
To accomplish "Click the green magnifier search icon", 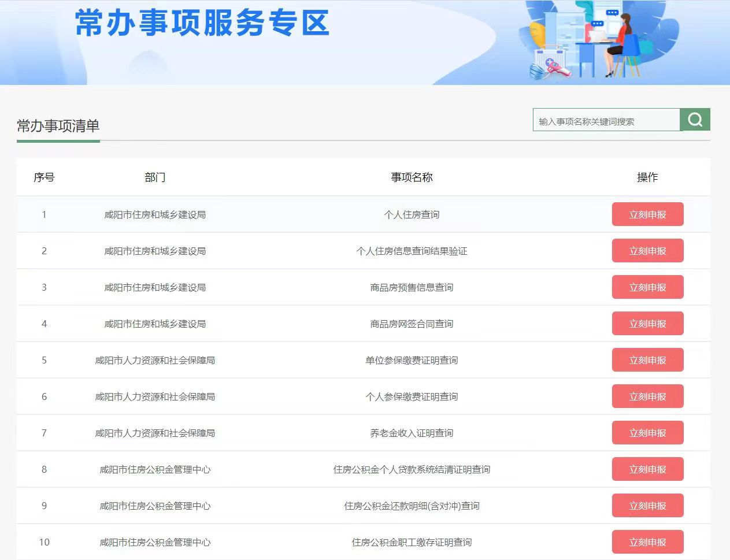I will tap(695, 120).
